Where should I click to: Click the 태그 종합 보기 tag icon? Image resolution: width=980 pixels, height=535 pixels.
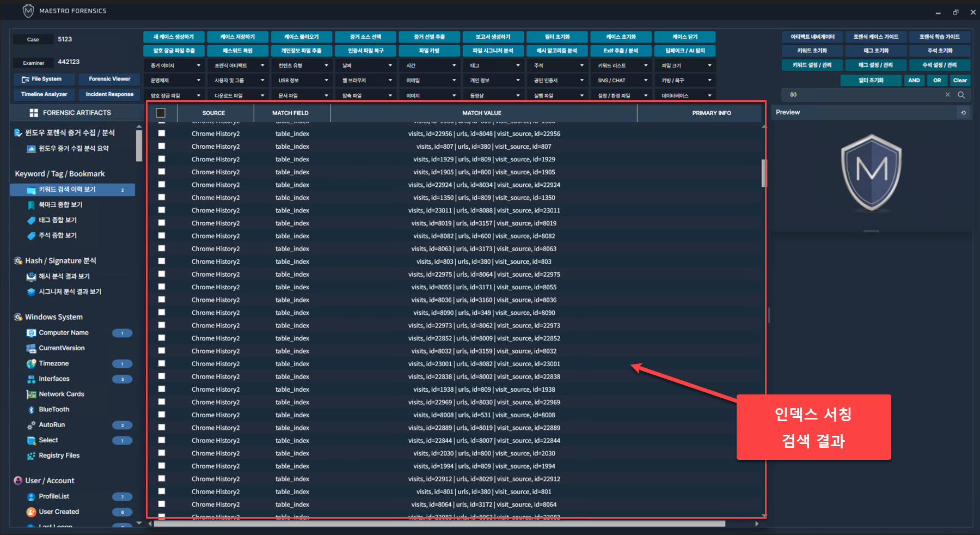31,220
